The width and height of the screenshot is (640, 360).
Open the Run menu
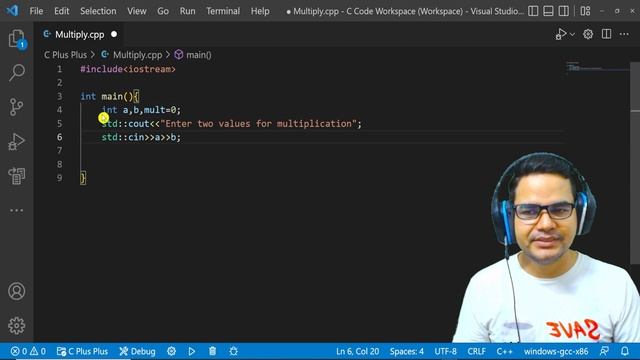[187, 11]
